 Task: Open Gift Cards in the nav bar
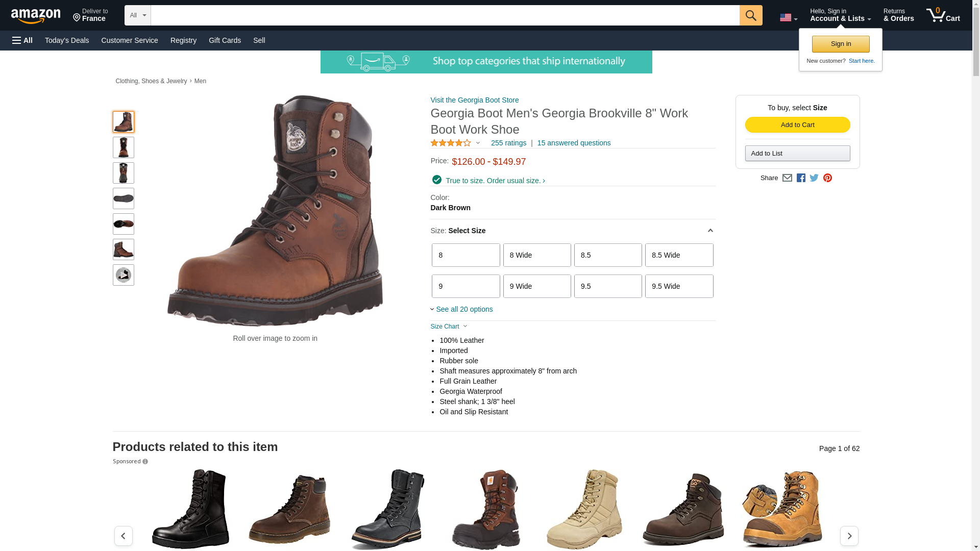[225, 40]
